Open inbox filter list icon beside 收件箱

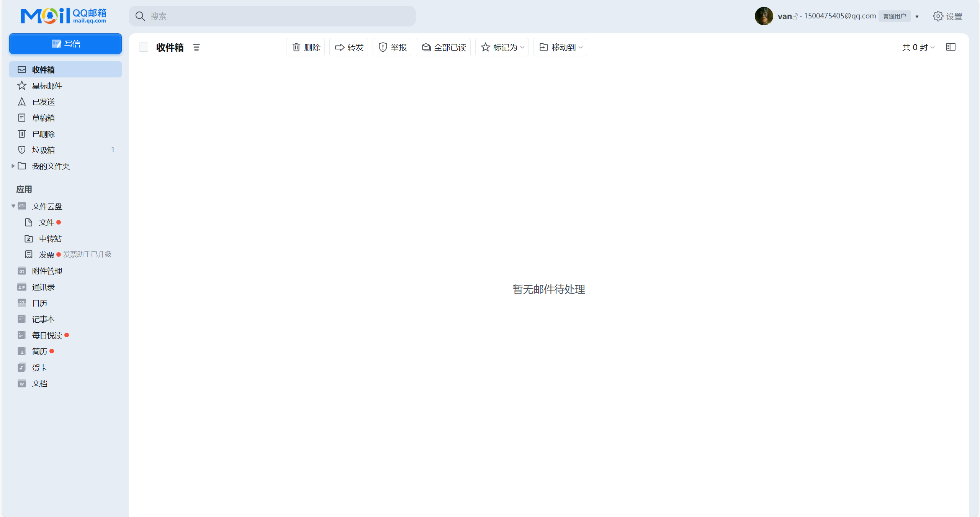pyautogui.click(x=196, y=47)
